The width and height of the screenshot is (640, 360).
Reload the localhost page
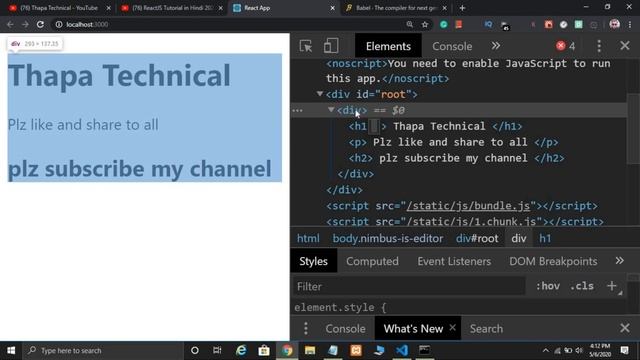pyautogui.click(x=40, y=24)
